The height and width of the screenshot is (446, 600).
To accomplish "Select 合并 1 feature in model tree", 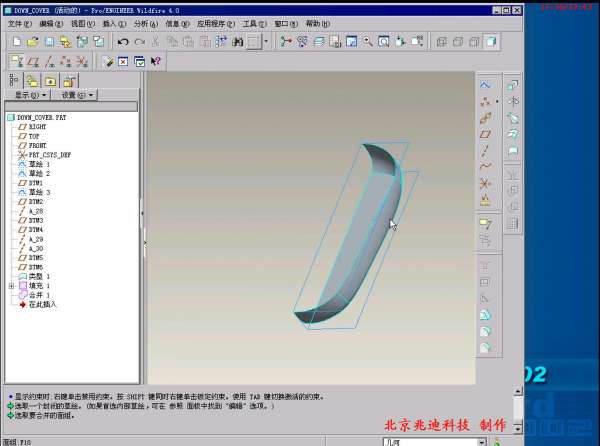I will tap(40, 295).
